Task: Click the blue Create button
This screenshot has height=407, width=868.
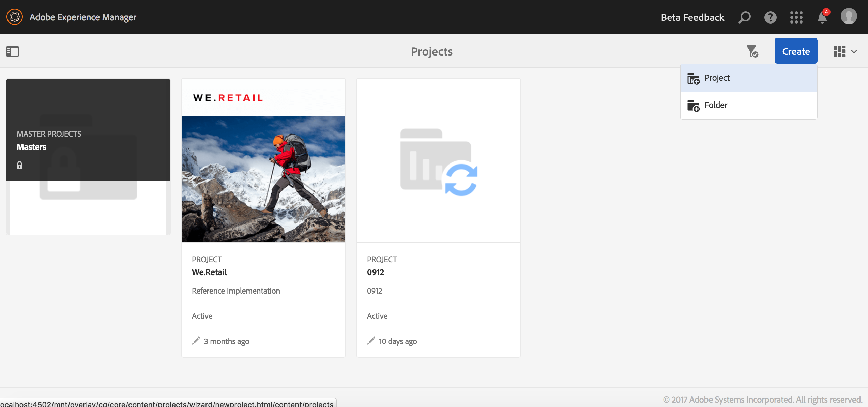Action: pos(796,51)
